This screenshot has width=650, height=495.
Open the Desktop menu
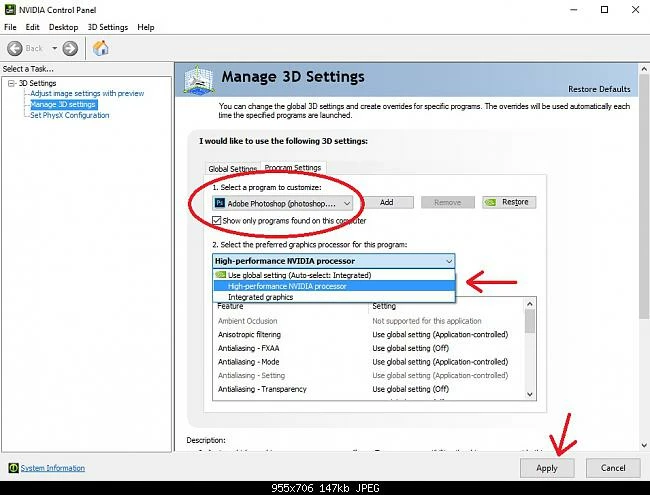(x=63, y=27)
